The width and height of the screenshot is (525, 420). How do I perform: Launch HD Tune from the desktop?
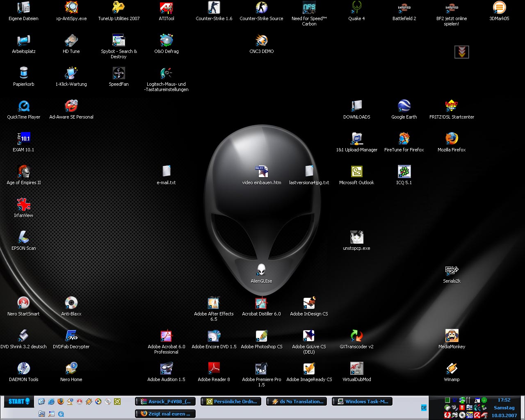pos(71,44)
